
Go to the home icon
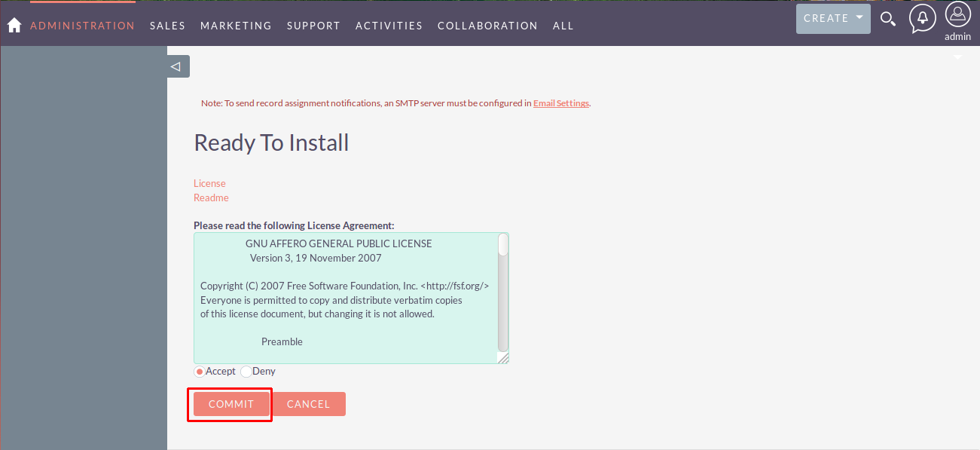tap(14, 26)
